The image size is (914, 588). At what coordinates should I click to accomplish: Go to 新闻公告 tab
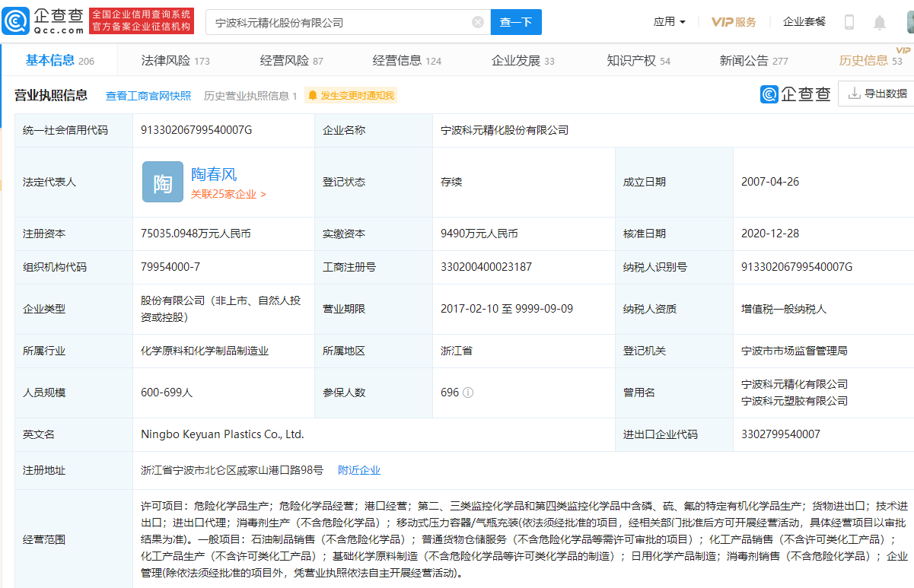point(754,61)
